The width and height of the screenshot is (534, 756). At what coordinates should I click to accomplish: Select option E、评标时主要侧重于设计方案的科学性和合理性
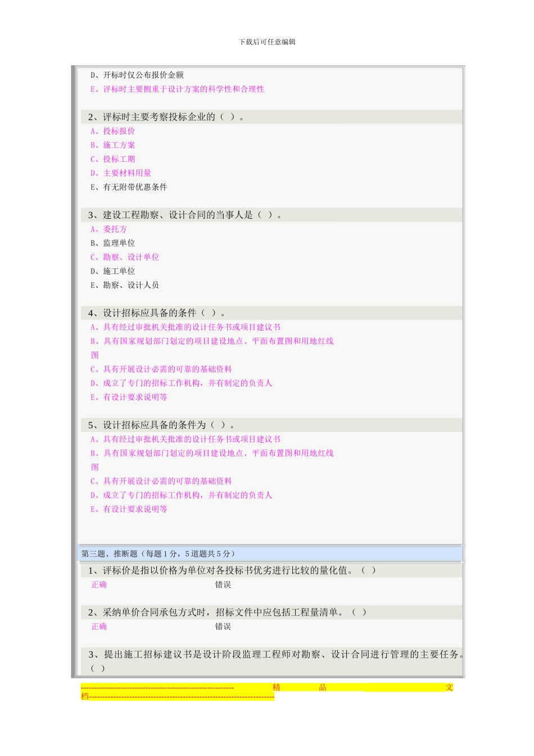click(x=177, y=89)
